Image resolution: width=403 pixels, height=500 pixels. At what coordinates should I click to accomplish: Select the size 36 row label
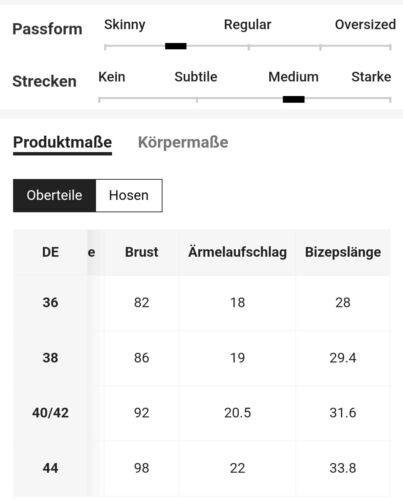(50, 303)
